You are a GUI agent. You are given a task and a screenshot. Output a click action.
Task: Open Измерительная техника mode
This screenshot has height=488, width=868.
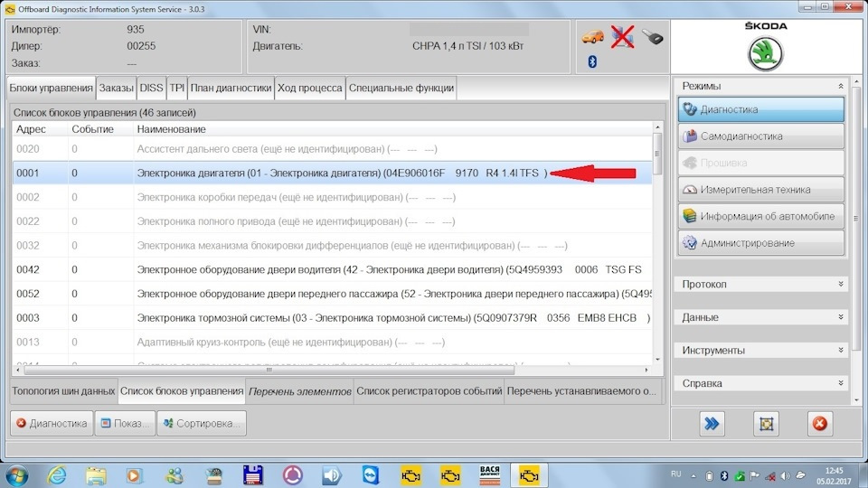click(x=760, y=189)
